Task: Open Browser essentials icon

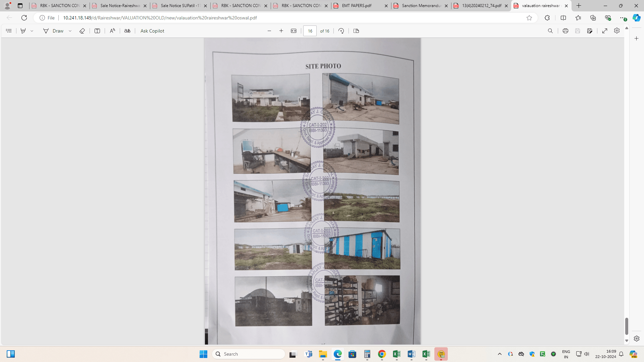Action: (608, 18)
